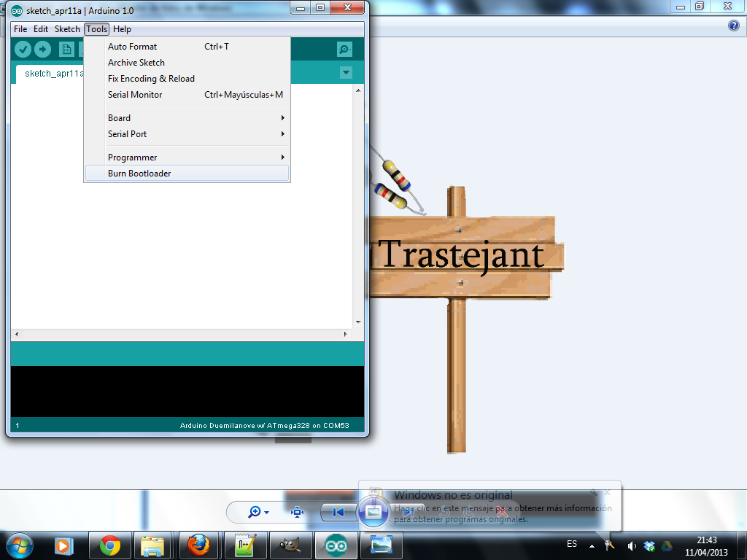Click the New sketch icon in Arduino toolbar
This screenshot has width=747, height=560.
click(66, 49)
